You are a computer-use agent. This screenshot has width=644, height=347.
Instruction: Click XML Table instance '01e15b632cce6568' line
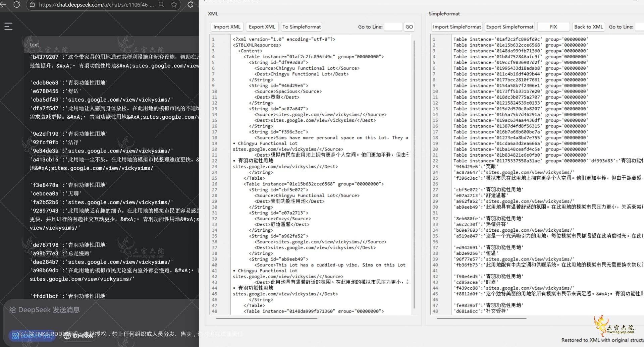[314, 184]
